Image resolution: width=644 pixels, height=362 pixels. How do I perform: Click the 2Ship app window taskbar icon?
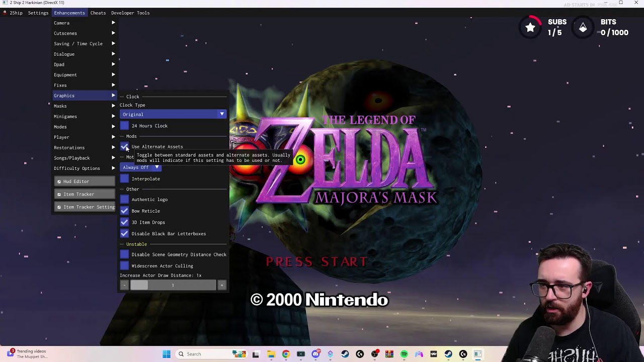click(x=477, y=354)
